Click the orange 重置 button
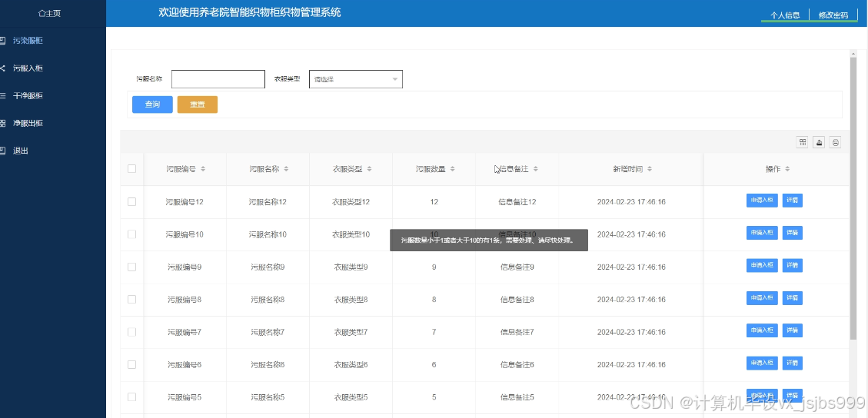Image resolution: width=868 pixels, height=418 pixels. (197, 104)
